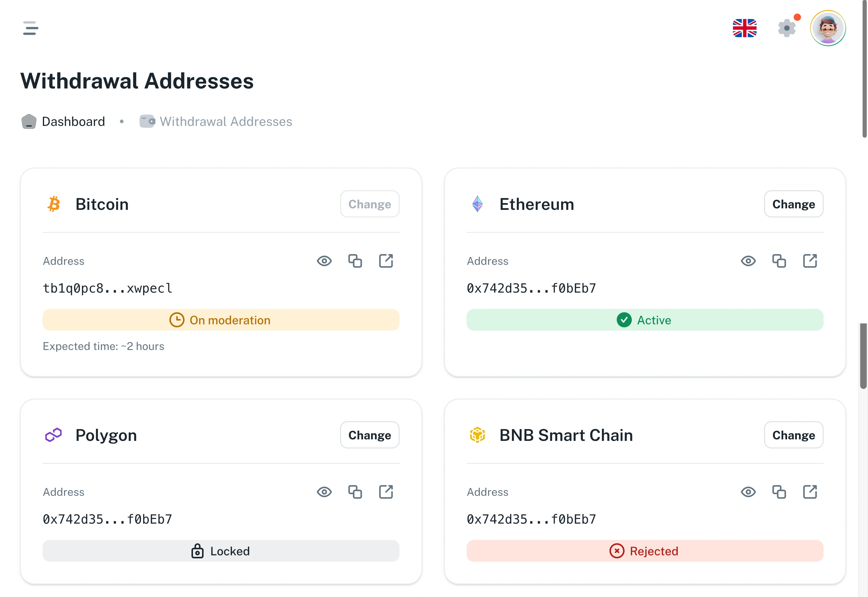Viewport: 868px width, 597px height.
Task: Open Polygon address in external explorer
Action: point(386,492)
